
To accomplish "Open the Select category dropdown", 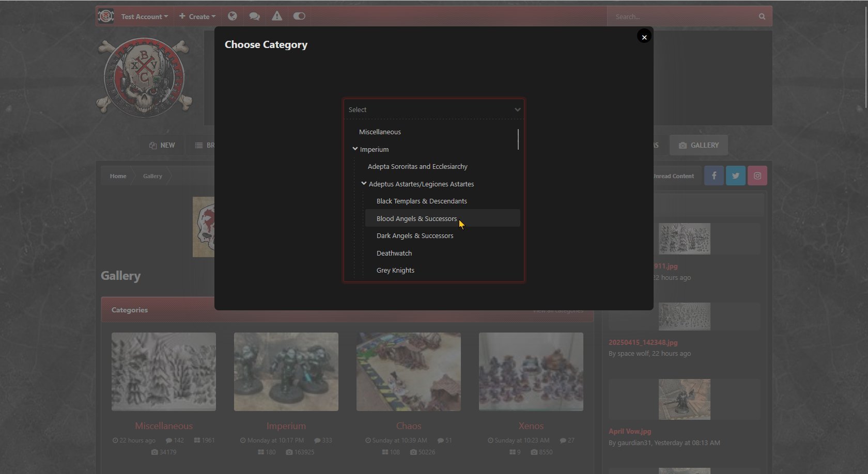I will click(434, 109).
